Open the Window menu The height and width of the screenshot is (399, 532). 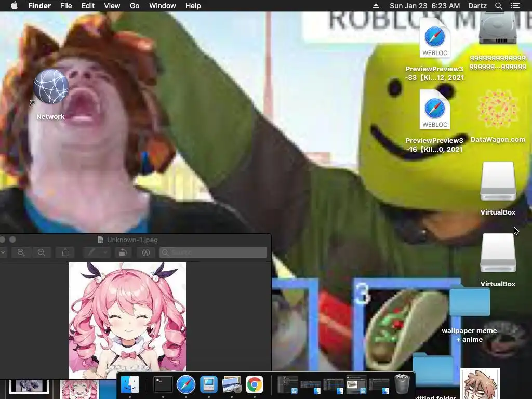163,6
